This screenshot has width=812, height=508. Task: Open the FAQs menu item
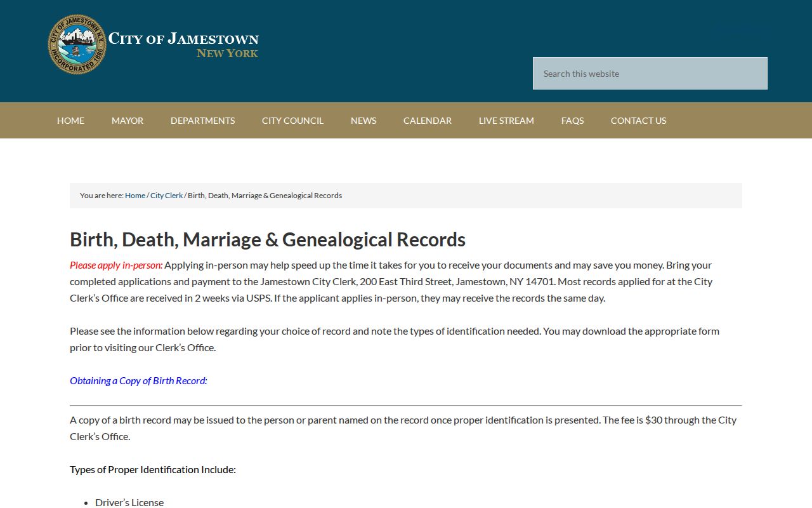[572, 121]
